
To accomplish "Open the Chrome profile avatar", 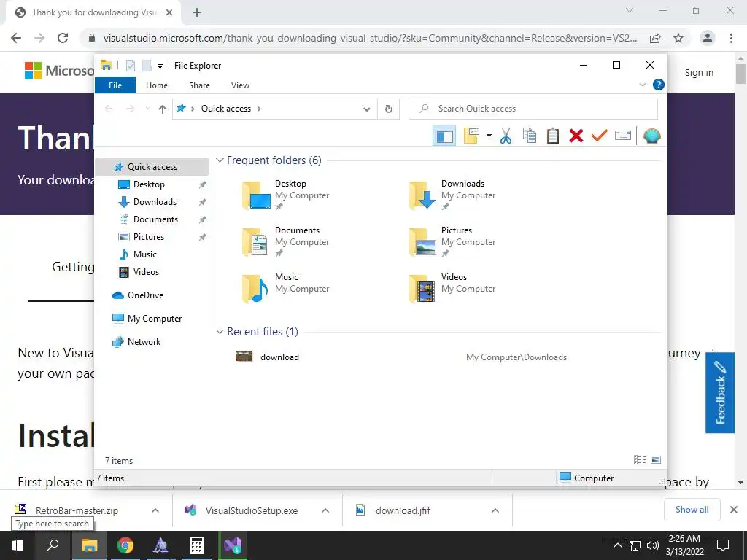I will click(708, 38).
